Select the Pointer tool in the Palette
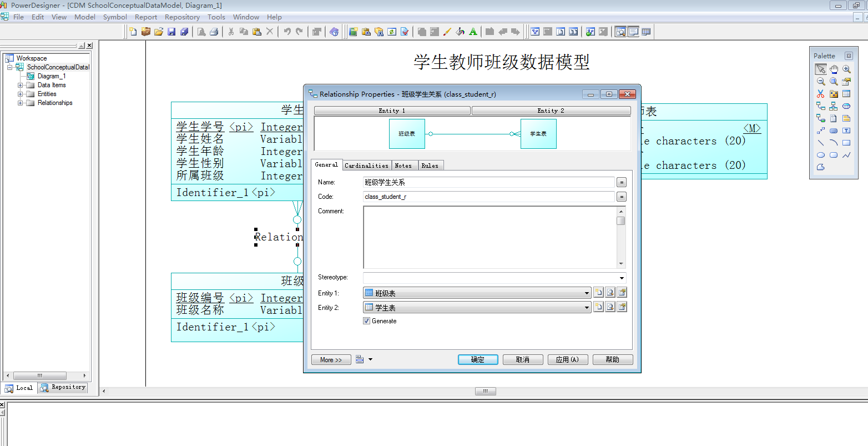The width and height of the screenshot is (868, 446). click(821, 69)
